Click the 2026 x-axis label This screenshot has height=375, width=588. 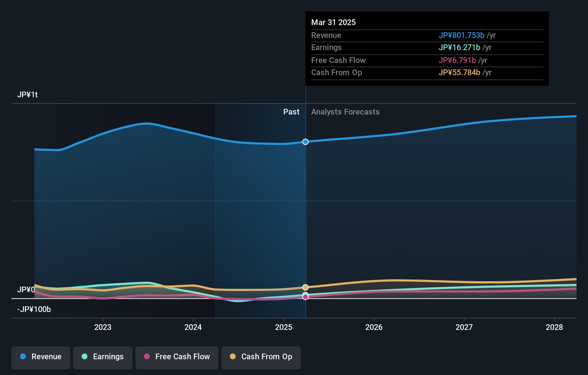[x=374, y=327]
